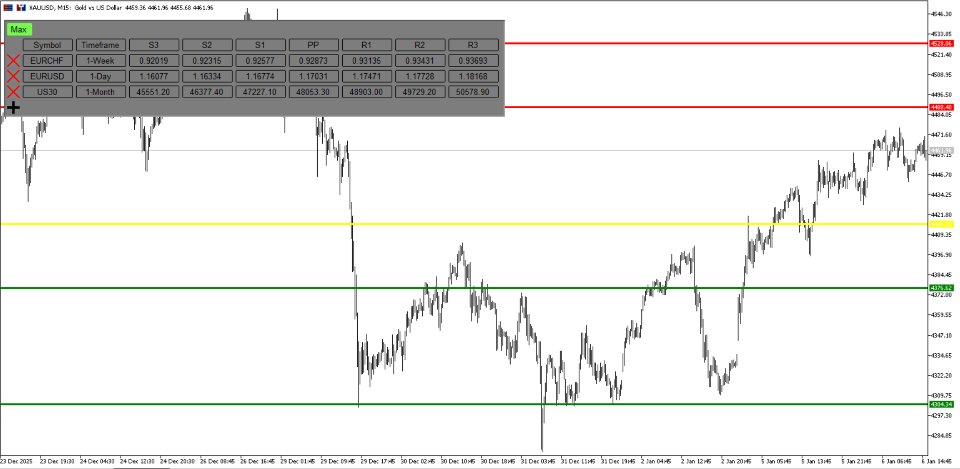Image resolution: width=960 pixels, height=469 pixels.
Task: Click the EURUSD pivot value 1.17031
Action: coord(314,76)
